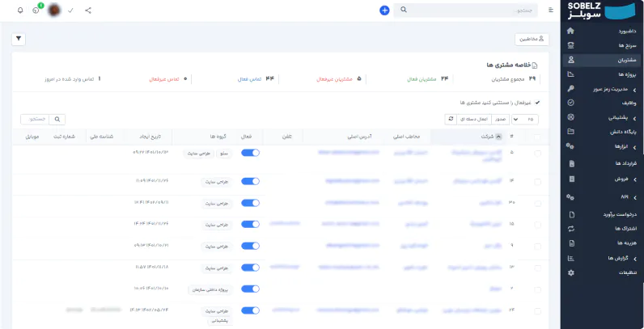Toggle the active switch for row 15

250,225
